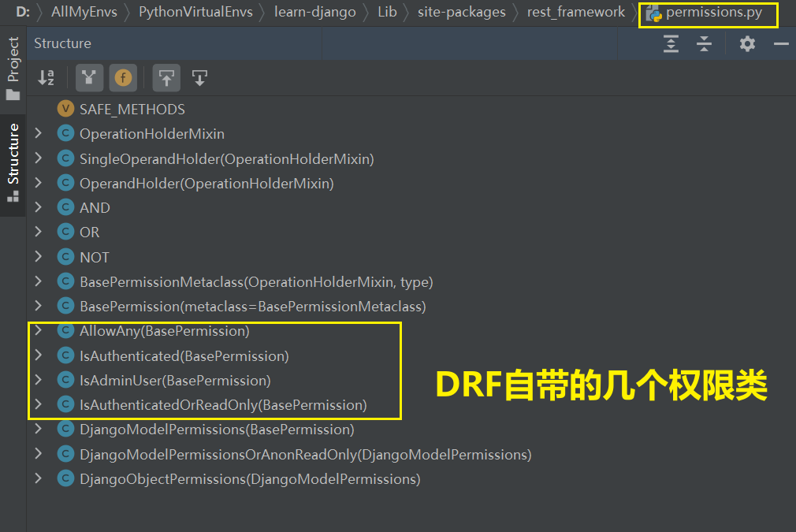796x532 pixels.
Task: Click Lib folder in breadcrumb path
Action: (x=387, y=12)
